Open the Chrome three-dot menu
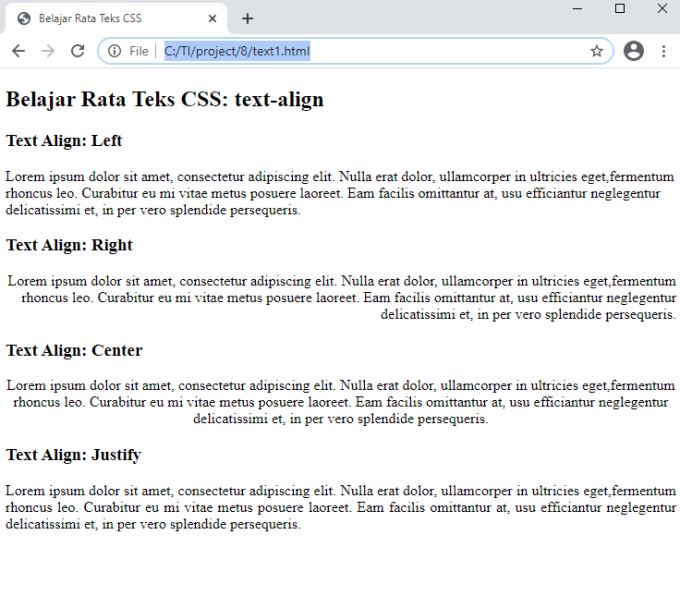Viewport: 680px width, 608px height. point(664,51)
